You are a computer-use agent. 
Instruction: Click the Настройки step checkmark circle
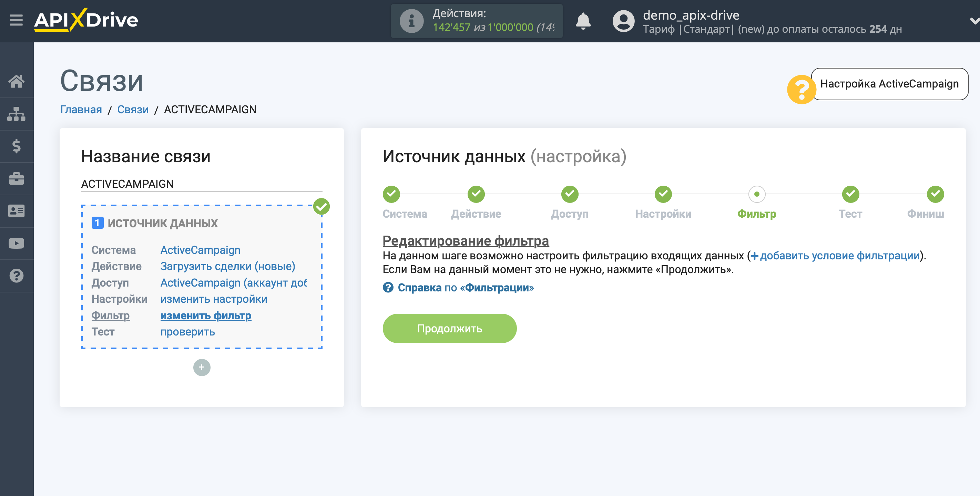(663, 194)
